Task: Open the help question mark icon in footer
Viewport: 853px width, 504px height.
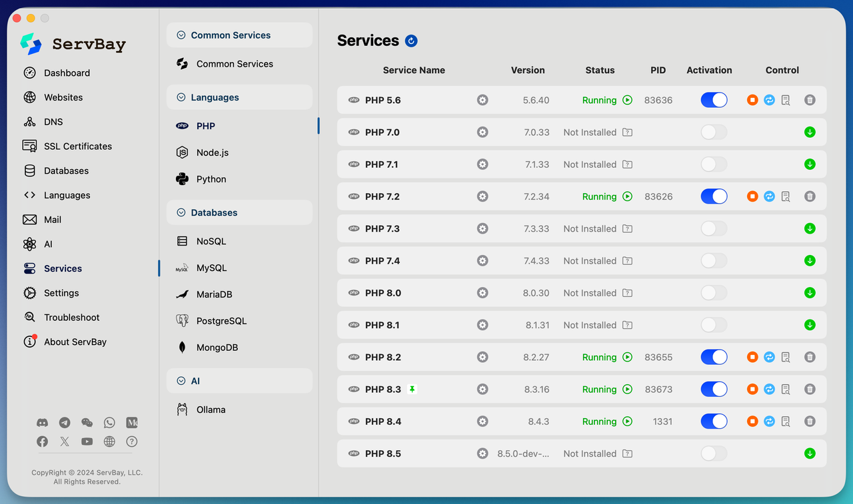Action: 132,441
